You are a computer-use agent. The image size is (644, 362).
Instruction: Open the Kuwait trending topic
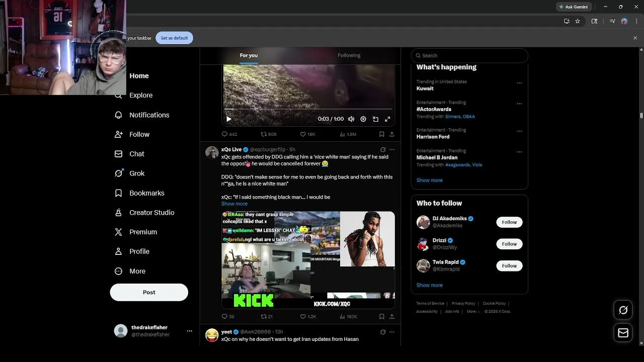coord(425,88)
